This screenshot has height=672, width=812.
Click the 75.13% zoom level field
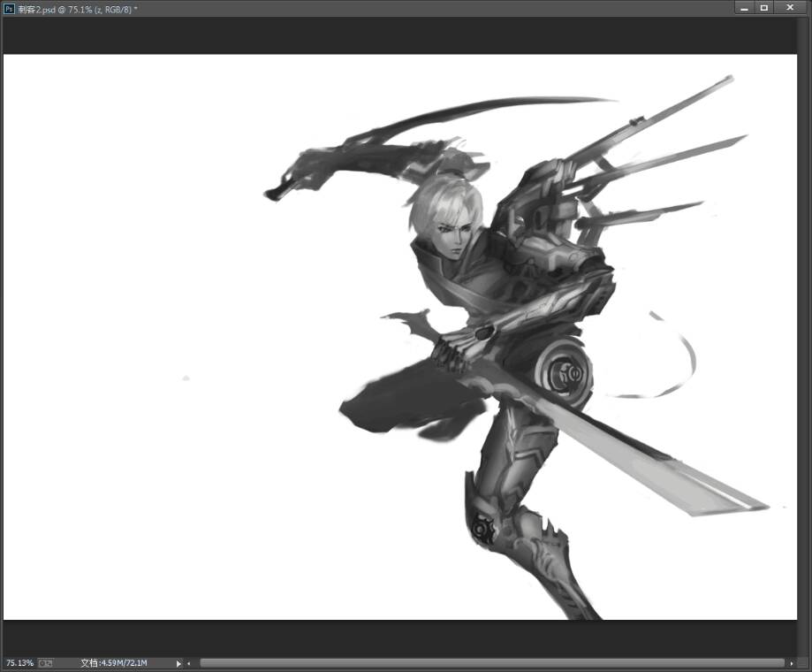tap(19, 662)
